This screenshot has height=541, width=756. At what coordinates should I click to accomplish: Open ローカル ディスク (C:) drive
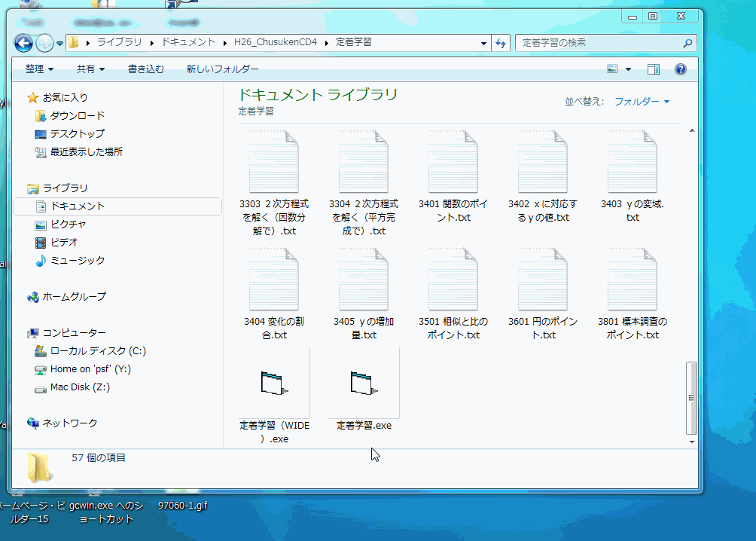click(x=98, y=351)
